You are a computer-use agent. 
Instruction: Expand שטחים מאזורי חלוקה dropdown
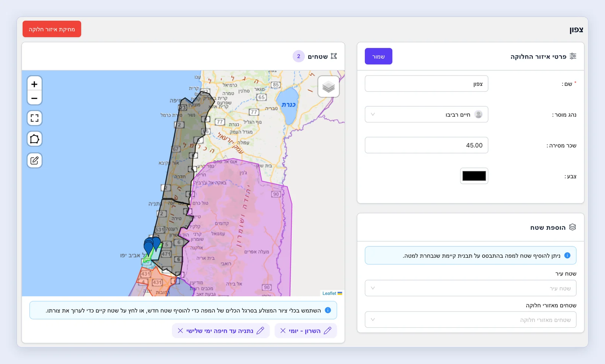tap(471, 320)
